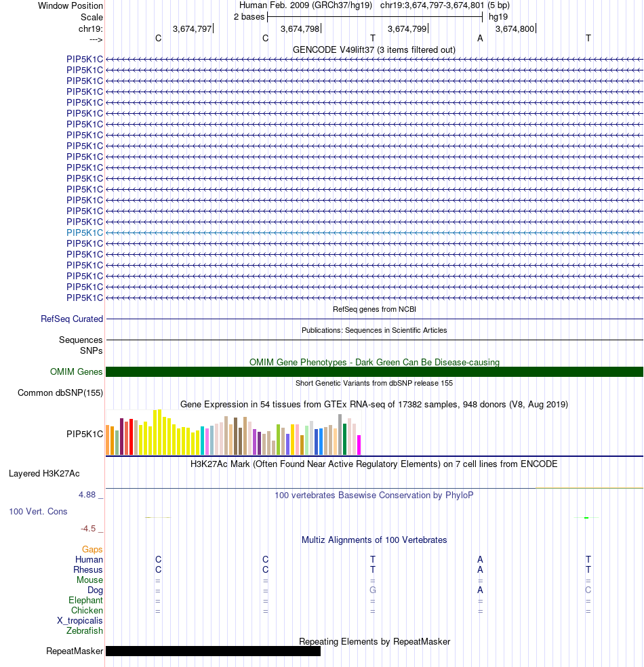This screenshot has height=667, width=644.
Task: Click the magenta bar in GTEx chart
Action: 359,445
